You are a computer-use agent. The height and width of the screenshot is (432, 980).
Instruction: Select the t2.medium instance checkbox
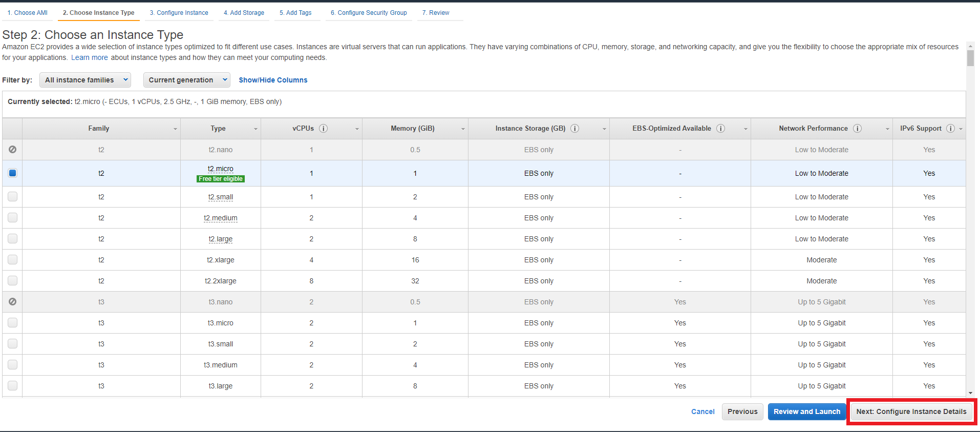[x=13, y=217]
